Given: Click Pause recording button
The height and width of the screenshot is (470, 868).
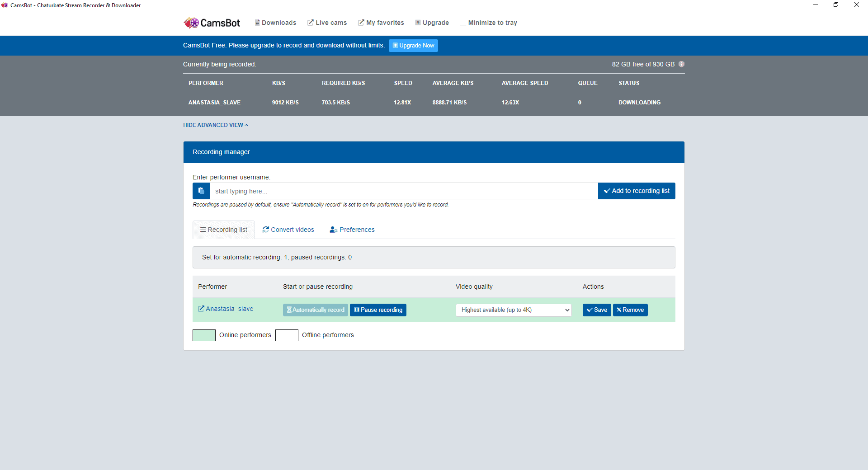Looking at the screenshot, I should coord(378,310).
